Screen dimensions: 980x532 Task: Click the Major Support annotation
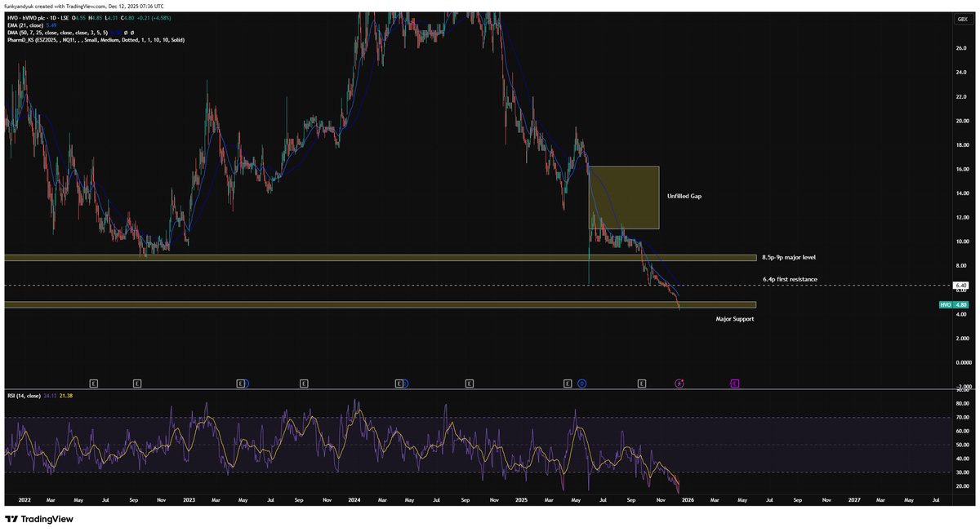tap(735, 319)
